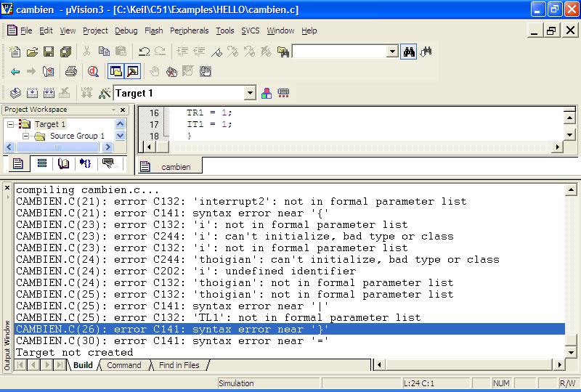Image resolution: width=581 pixels, height=392 pixels.
Task: Click editor scrollbar down arrow
Action: click(569, 134)
